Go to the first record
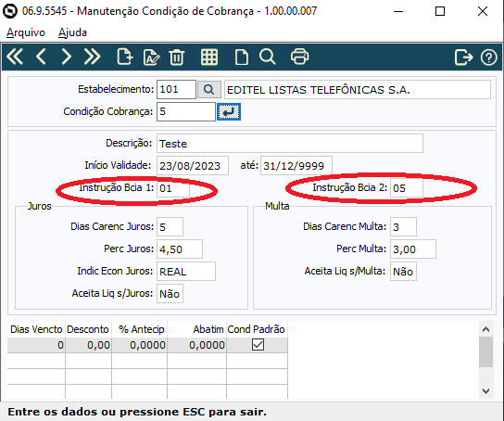Screen dimensions: 504x421 (15, 57)
